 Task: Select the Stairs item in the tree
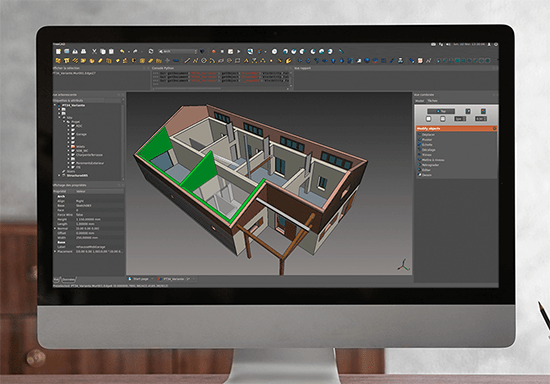click(71, 171)
